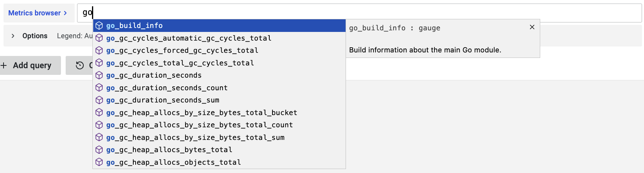Choose go_gc_heap_allocs_by_size_bytes_total_count metric
The width and height of the screenshot is (644, 173).
[x=199, y=125]
